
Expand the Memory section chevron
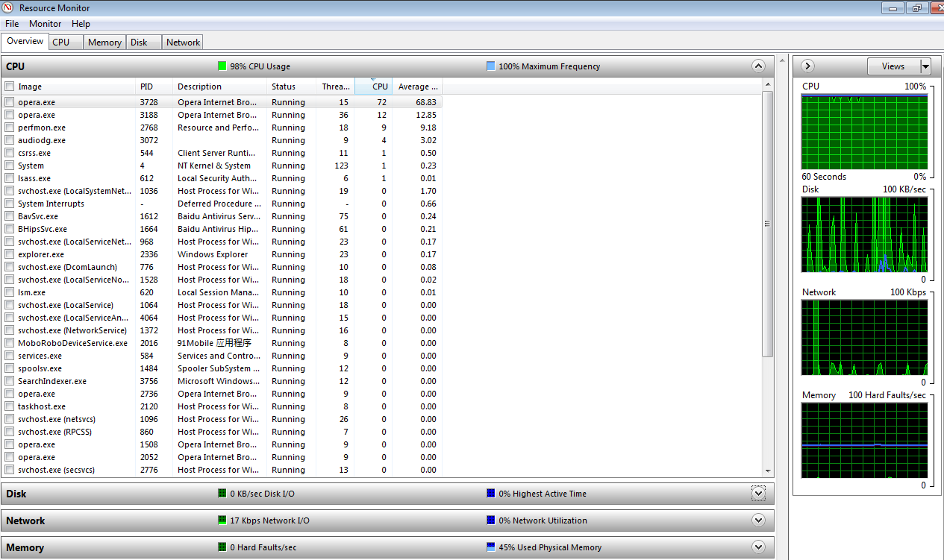pos(759,547)
